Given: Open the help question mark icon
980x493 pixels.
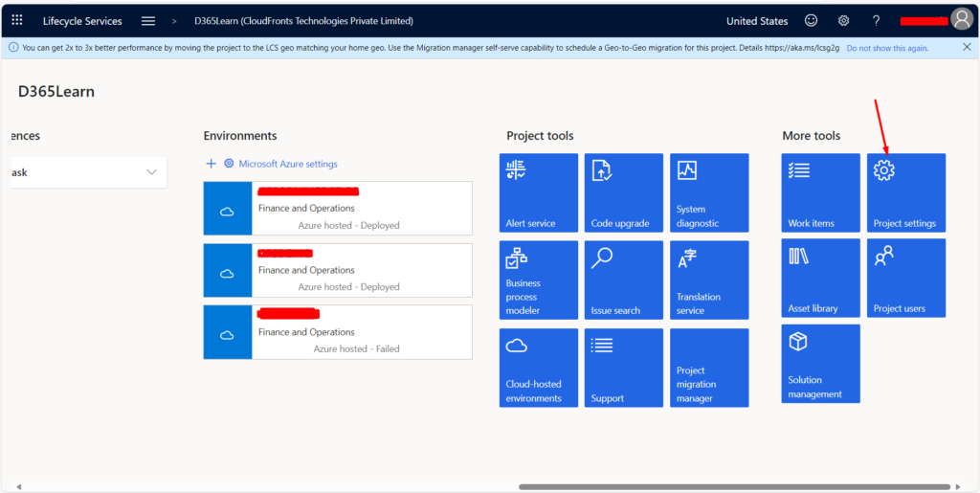Looking at the screenshot, I should point(877,21).
